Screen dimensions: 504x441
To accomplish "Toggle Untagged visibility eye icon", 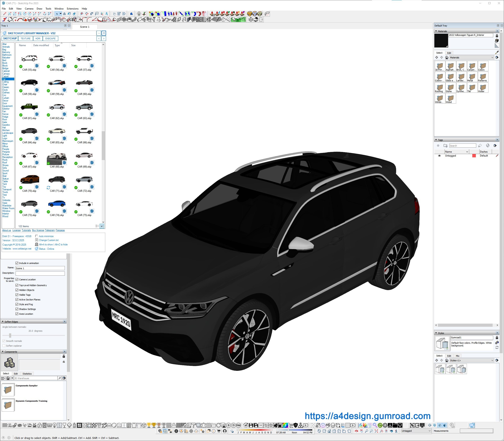I will pyautogui.click(x=439, y=156).
